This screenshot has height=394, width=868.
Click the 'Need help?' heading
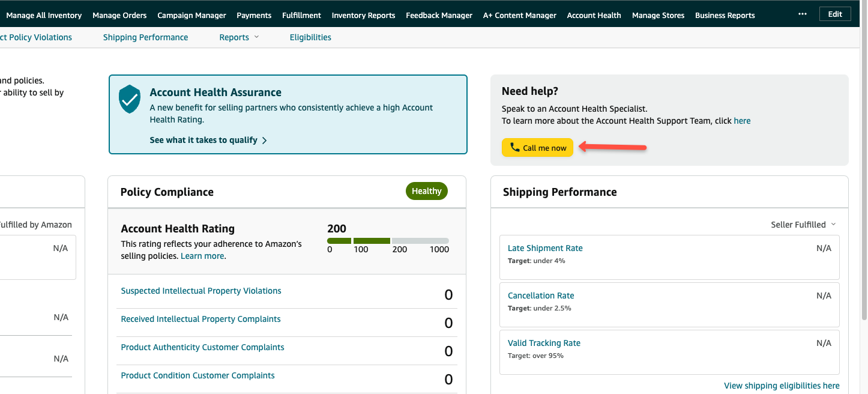click(x=530, y=91)
